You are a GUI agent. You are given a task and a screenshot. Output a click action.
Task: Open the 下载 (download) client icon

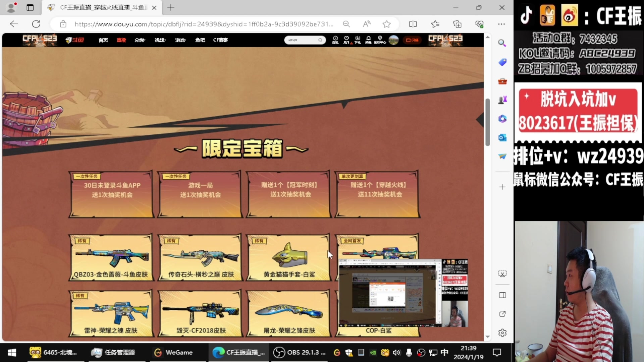pyautogui.click(x=357, y=40)
